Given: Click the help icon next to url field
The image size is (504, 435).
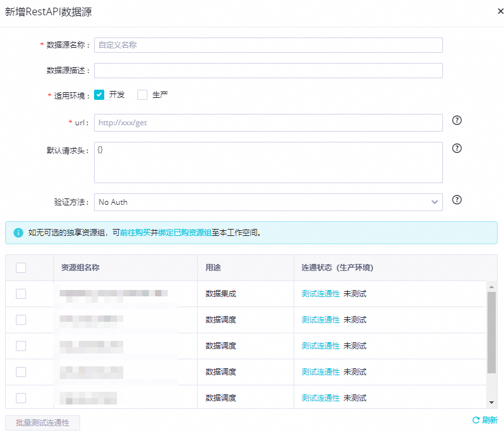Looking at the screenshot, I should pyautogui.click(x=457, y=120).
